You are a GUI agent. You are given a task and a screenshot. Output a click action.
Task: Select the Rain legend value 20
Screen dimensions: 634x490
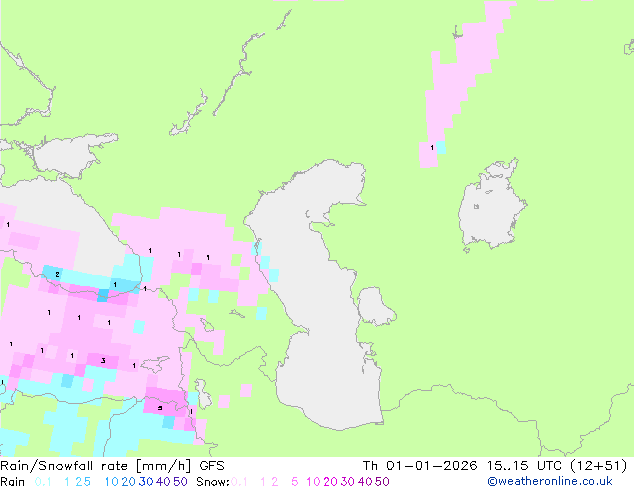(128, 482)
